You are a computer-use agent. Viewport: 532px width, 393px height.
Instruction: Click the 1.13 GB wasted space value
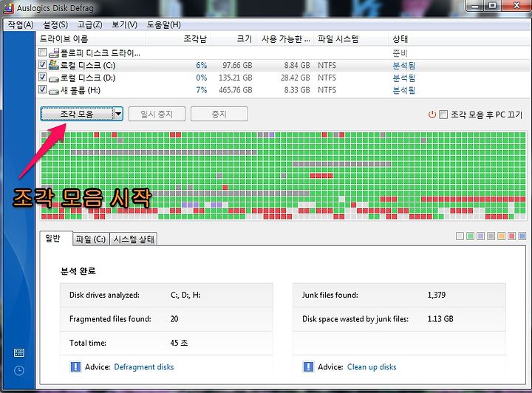440,318
